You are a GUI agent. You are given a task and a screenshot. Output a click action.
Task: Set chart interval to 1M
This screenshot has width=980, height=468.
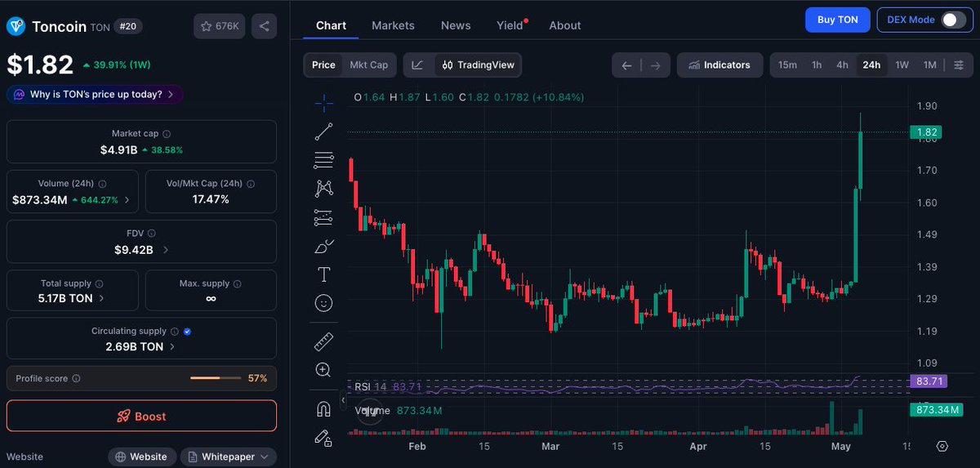(x=929, y=65)
